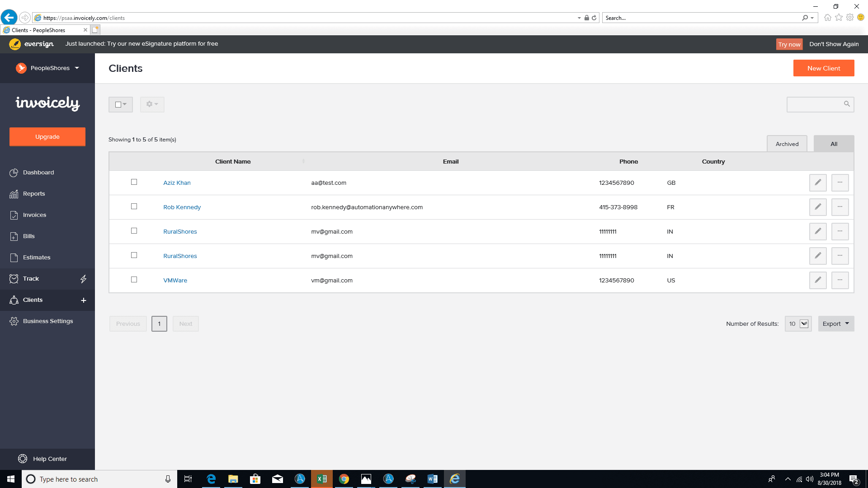Expand the address bar history dropdown
Image resolution: width=868 pixels, height=488 pixels.
(x=579, y=18)
